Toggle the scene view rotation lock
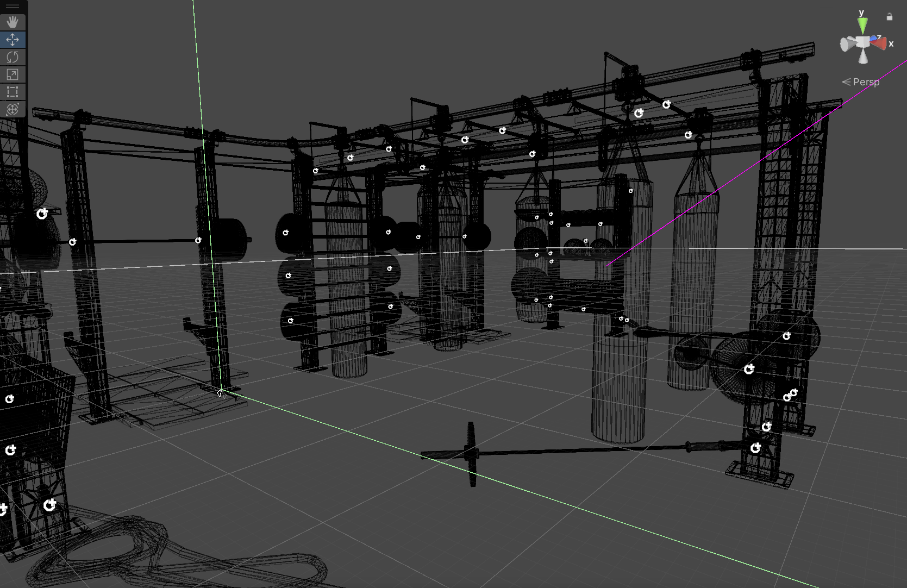 (890, 17)
